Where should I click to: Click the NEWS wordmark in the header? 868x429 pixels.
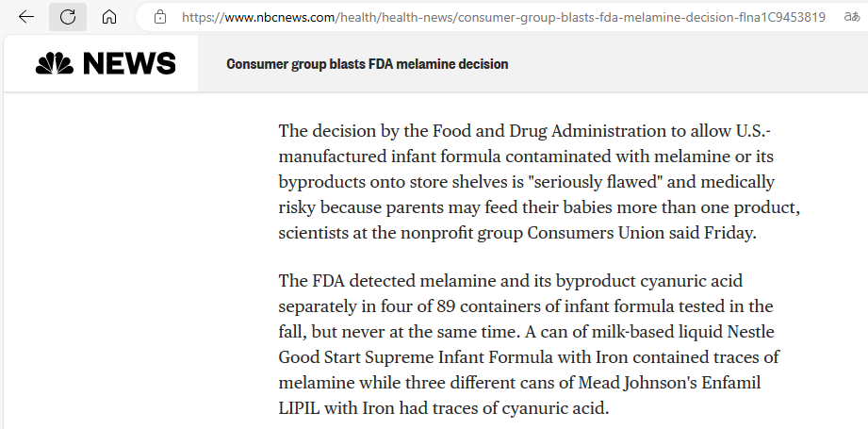tap(129, 64)
